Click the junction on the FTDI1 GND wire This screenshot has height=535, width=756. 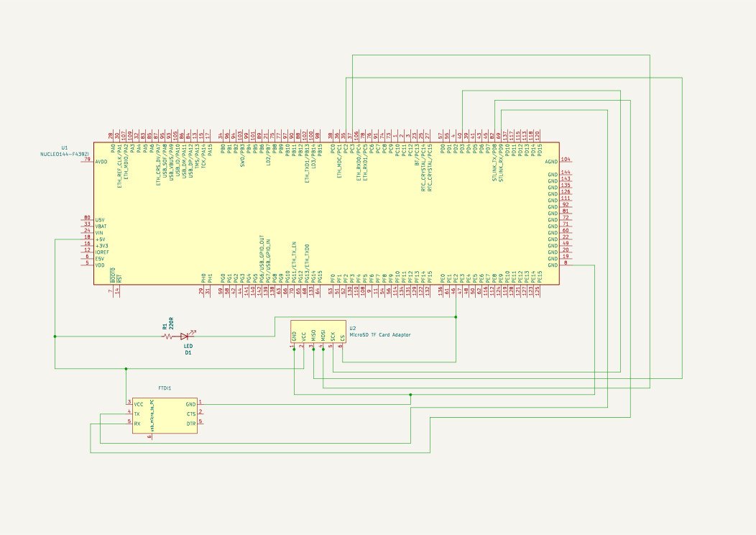coord(410,395)
